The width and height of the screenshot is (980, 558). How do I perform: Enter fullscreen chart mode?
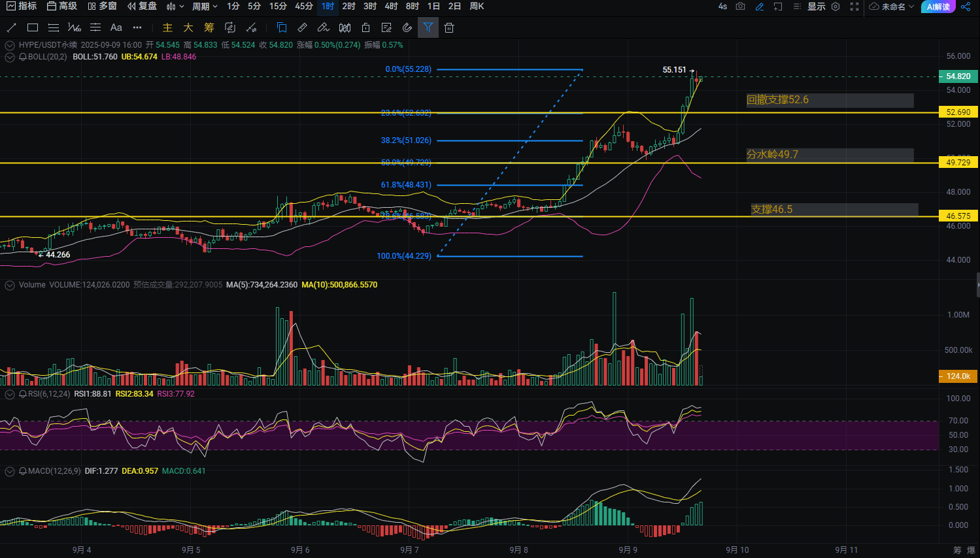coord(854,7)
